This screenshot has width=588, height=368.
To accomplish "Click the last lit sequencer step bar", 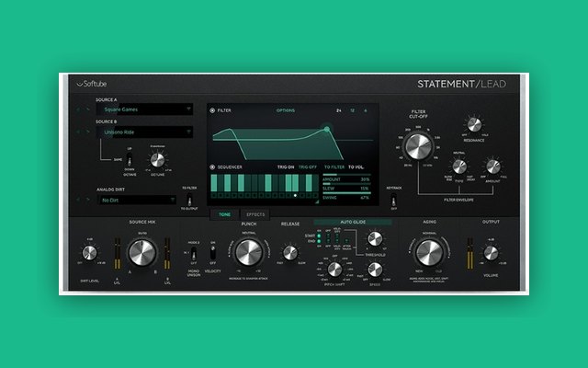I will 309,183.
